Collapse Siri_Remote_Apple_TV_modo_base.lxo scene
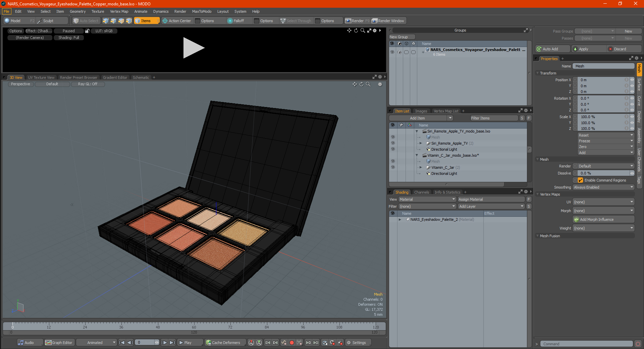The image size is (644, 349). point(417,131)
